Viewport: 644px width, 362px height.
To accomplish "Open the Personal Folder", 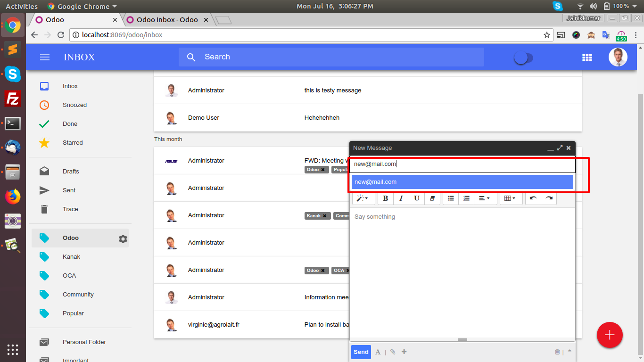I will tap(84, 342).
